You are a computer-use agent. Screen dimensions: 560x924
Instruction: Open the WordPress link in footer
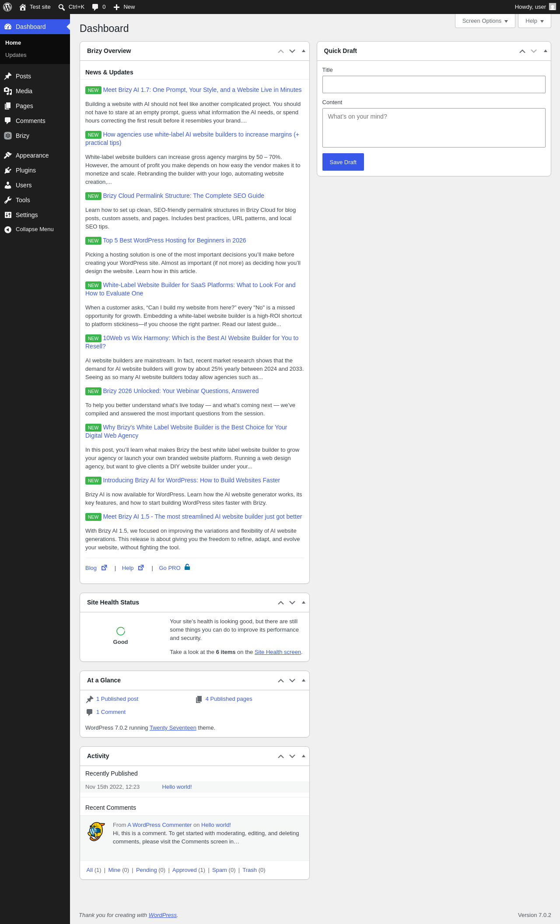pyautogui.click(x=163, y=915)
